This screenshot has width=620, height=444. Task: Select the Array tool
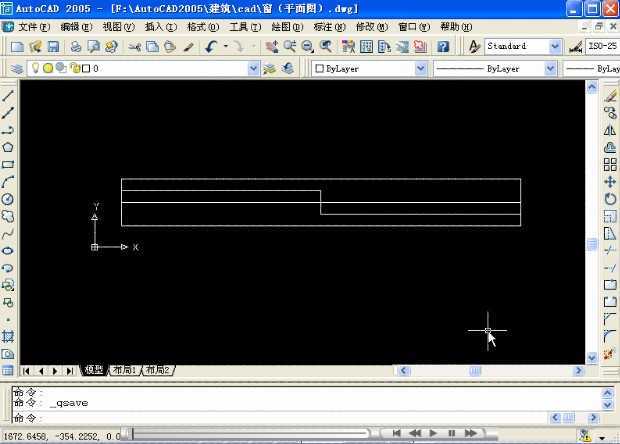(610, 164)
